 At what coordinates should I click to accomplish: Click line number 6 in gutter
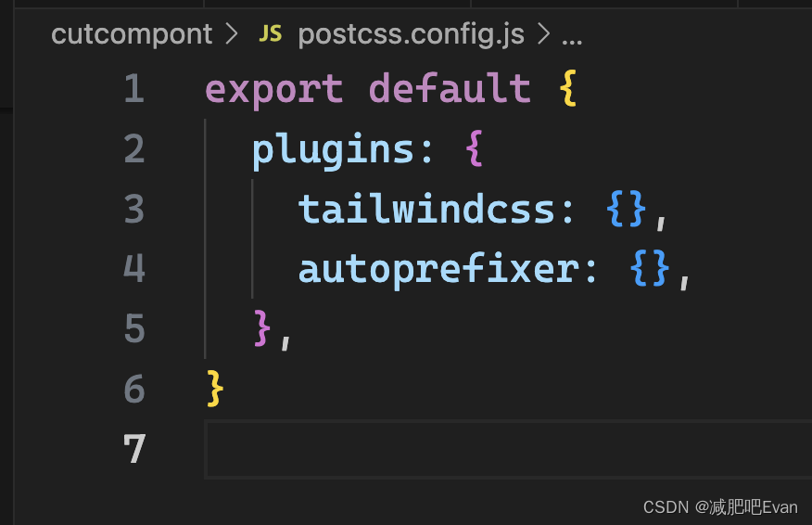134,389
